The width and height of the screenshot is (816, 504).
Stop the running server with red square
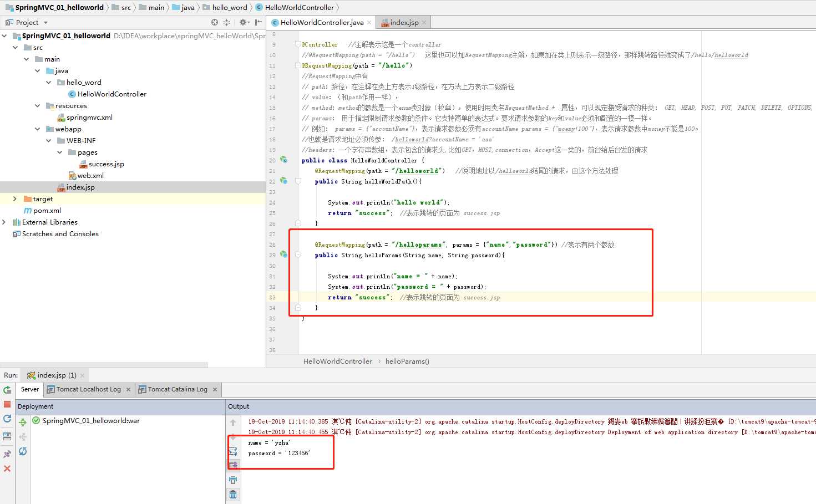click(7, 404)
